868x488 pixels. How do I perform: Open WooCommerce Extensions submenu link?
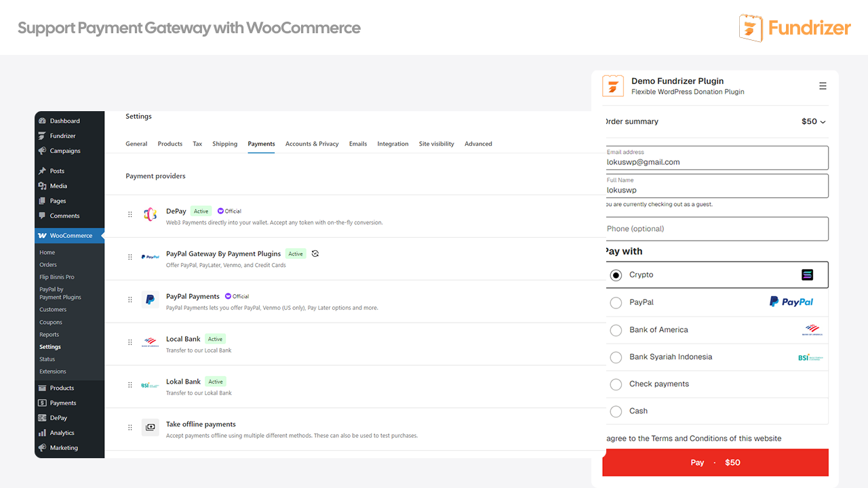coord(53,371)
